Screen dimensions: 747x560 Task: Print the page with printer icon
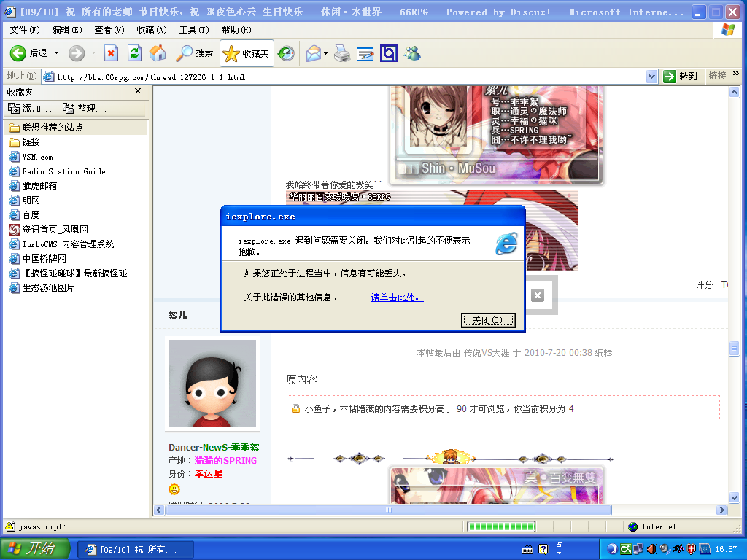pyautogui.click(x=342, y=53)
